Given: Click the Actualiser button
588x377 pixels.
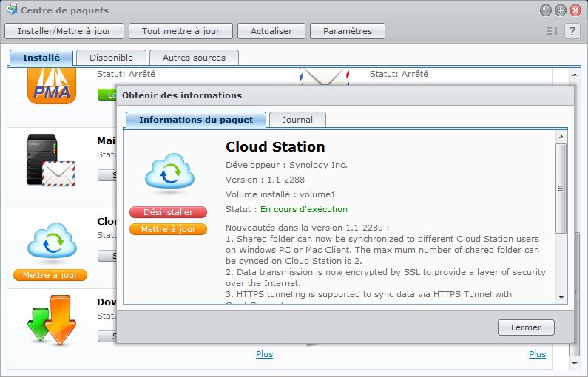Looking at the screenshot, I should [271, 31].
